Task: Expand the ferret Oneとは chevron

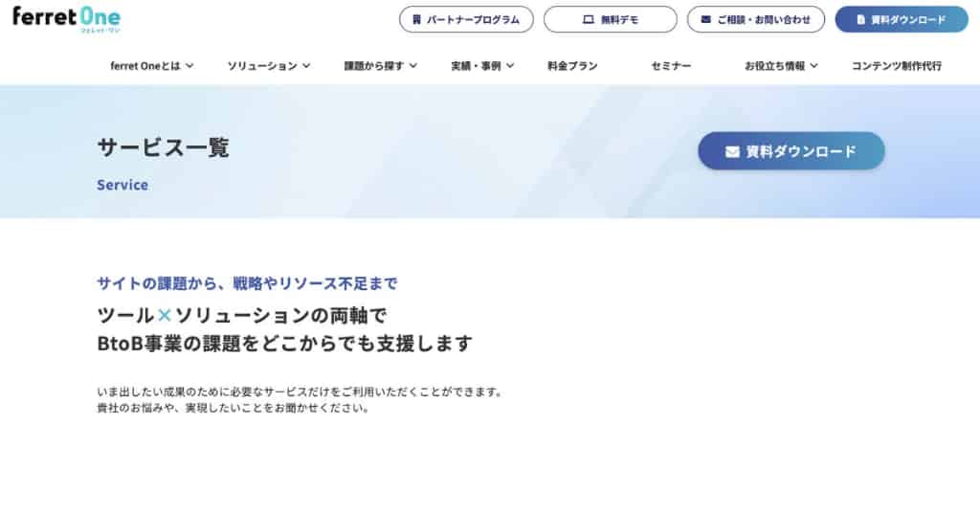Action: coord(189,66)
